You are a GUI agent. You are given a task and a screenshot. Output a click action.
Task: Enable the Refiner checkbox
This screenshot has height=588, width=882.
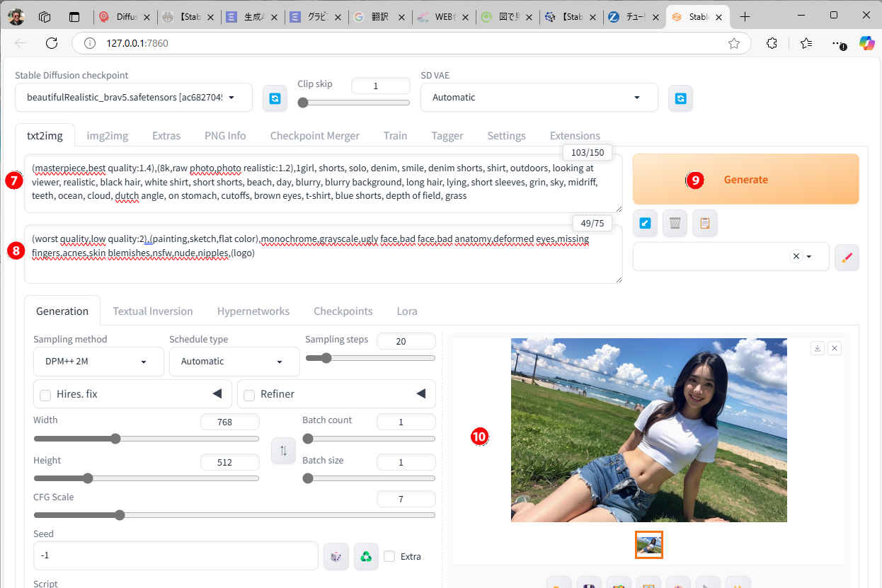[x=249, y=395]
